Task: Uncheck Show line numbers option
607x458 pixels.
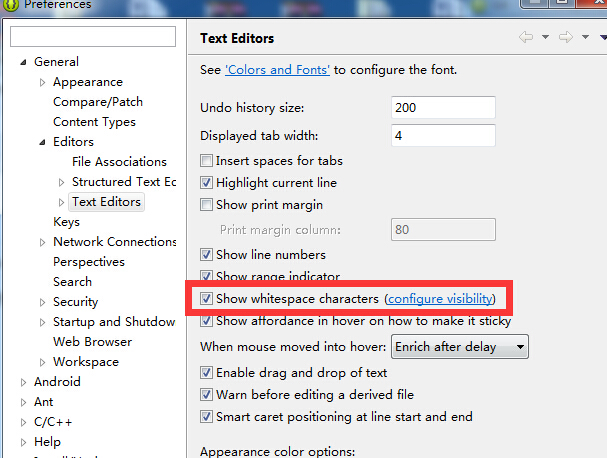Action: 207,255
